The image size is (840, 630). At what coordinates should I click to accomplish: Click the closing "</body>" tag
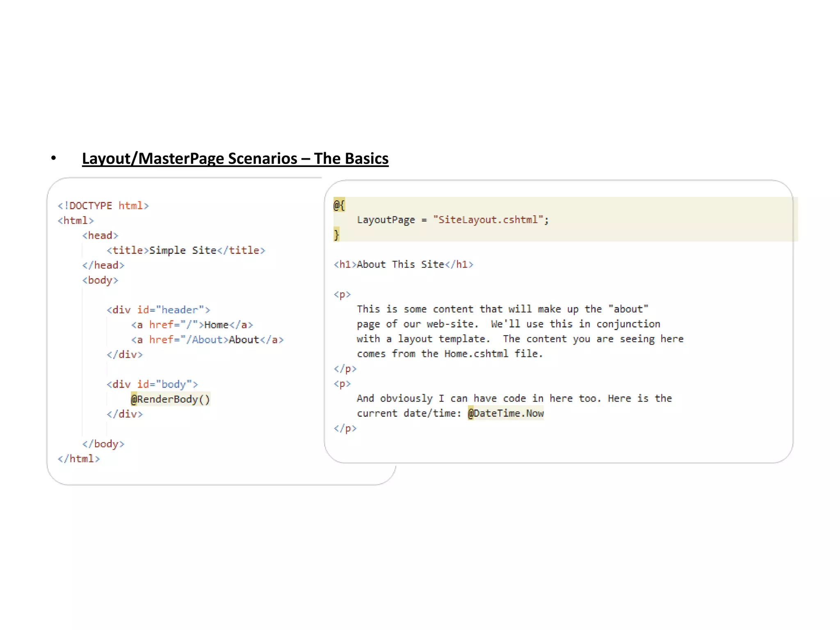tap(103, 444)
